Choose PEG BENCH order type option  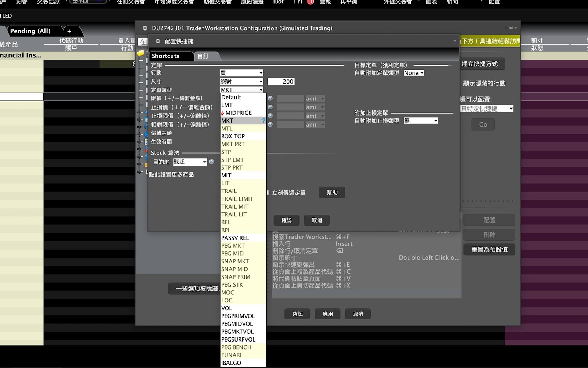[243, 347]
